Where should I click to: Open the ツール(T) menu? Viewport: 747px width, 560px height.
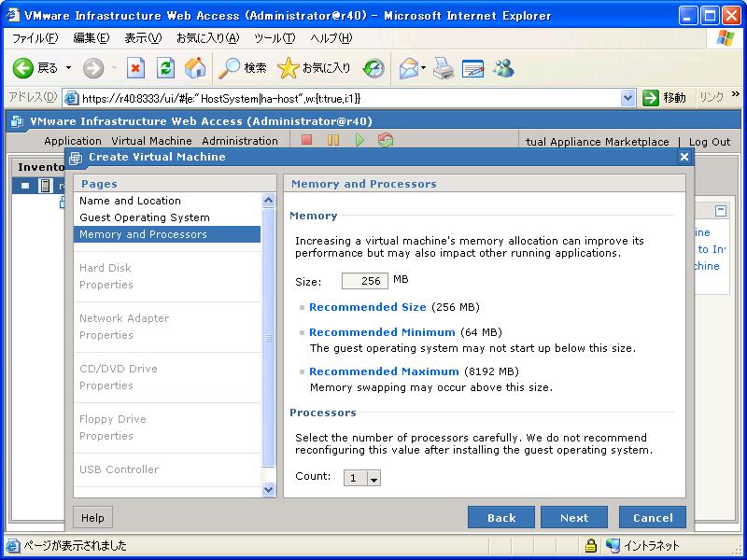click(x=275, y=38)
